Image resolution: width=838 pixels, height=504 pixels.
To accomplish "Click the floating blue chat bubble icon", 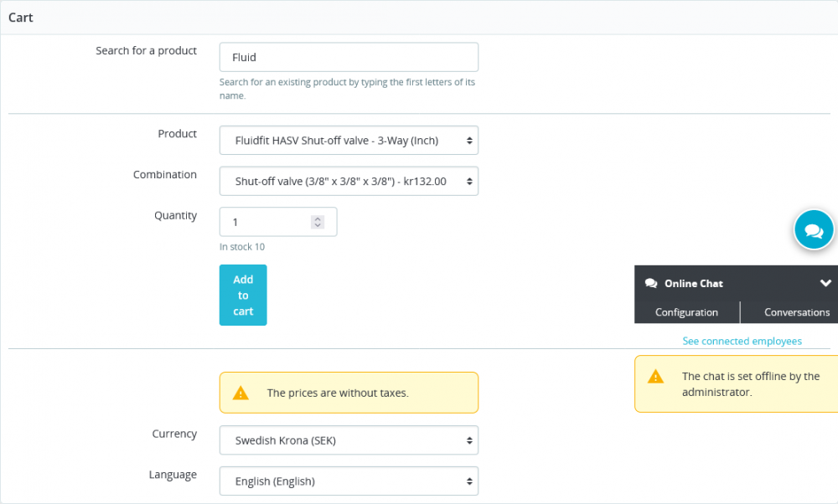I will coord(814,229).
